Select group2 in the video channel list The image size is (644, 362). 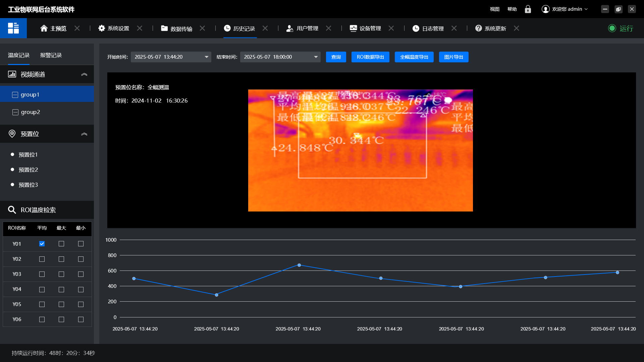(30, 112)
